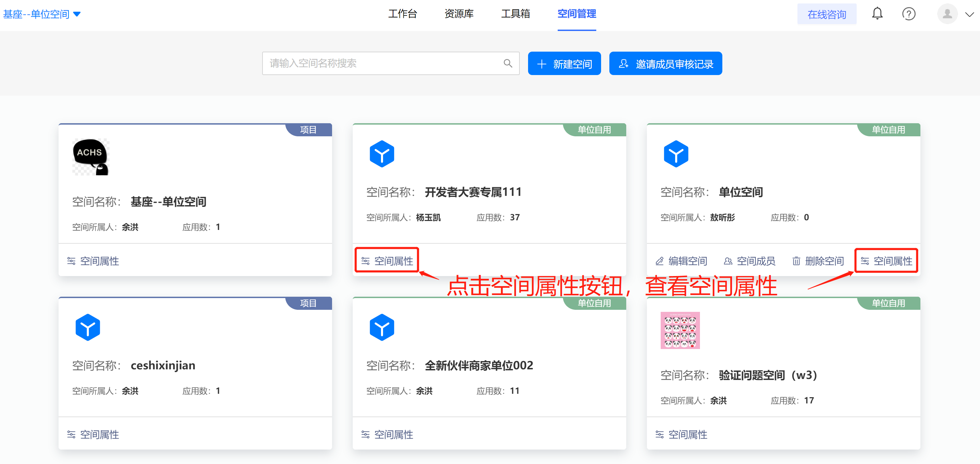This screenshot has width=980, height=464.
Task: Switch to the 资源库 tab
Action: [459, 14]
